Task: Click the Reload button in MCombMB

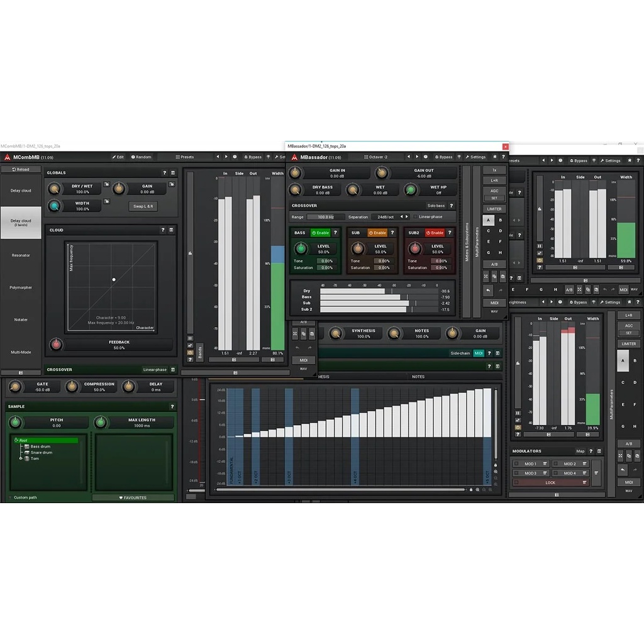Action: pyautogui.click(x=20, y=169)
